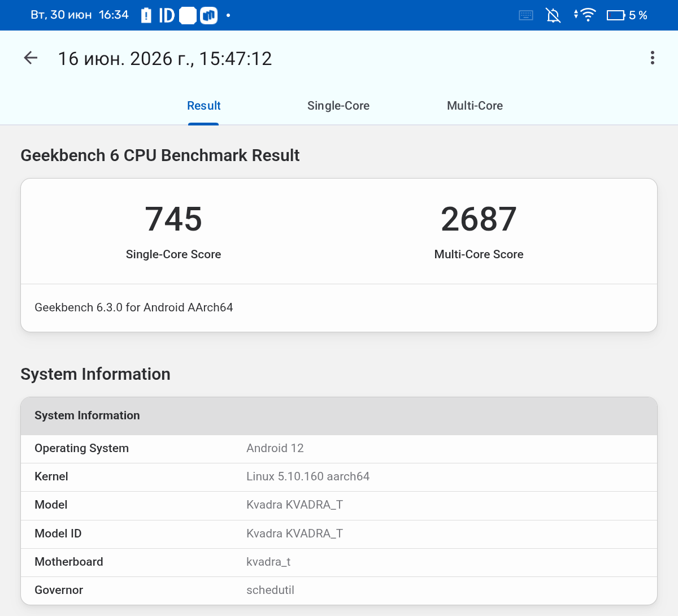Tap the Kvadra KVADRA_T value in Model row
678x616 pixels.
[294, 505]
